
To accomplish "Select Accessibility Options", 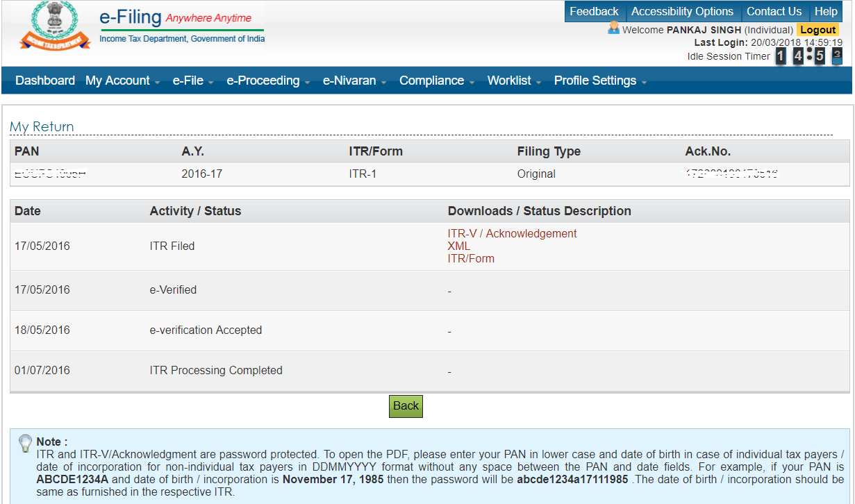I will click(683, 11).
